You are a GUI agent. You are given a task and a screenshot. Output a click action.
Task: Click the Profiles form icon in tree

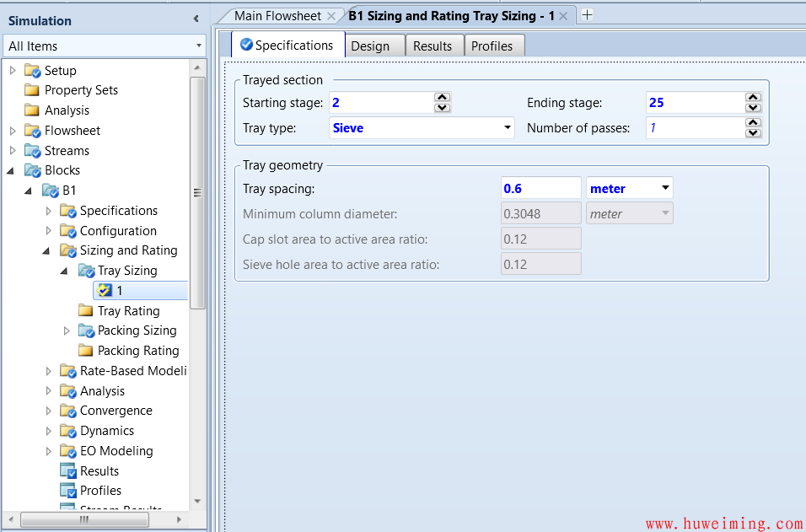[68, 491]
